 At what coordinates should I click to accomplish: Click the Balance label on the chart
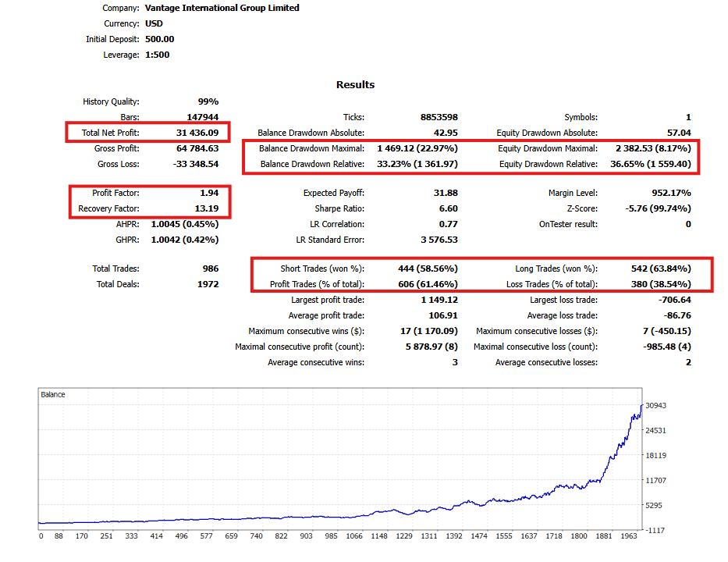53,394
